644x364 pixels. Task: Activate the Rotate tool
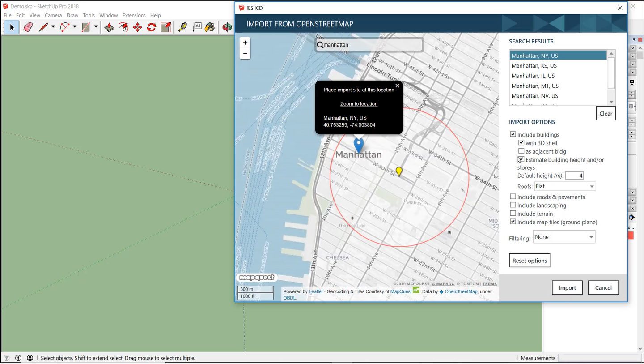coord(152,27)
